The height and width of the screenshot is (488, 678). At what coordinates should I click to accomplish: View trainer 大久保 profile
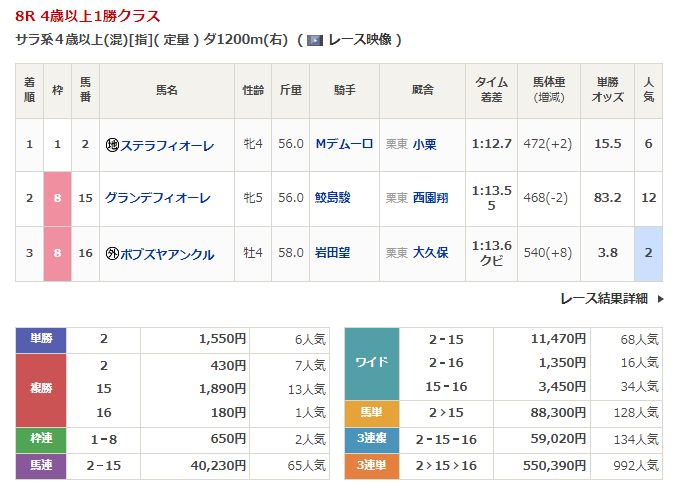pos(430,253)
